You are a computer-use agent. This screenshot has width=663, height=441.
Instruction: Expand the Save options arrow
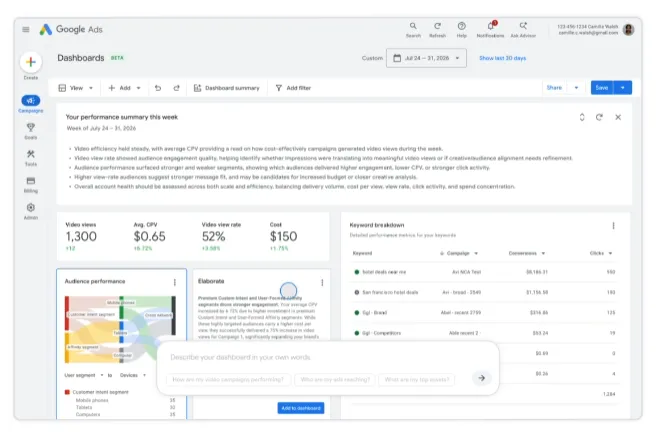pos(623,88)
